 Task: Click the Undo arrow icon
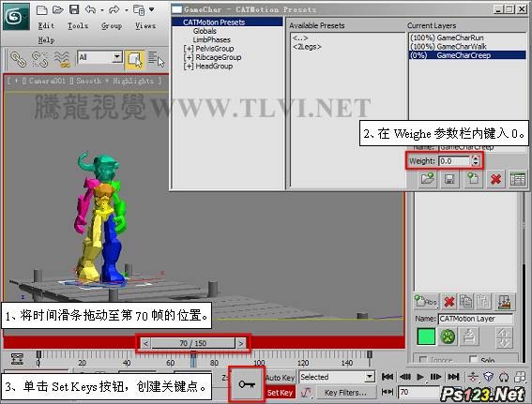coord(91,9)
